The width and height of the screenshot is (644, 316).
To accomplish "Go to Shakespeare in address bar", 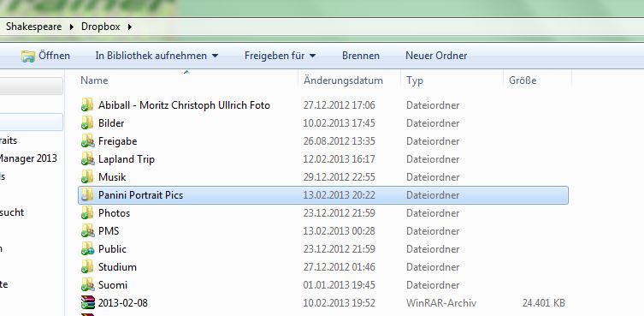I will click(33, 27).
